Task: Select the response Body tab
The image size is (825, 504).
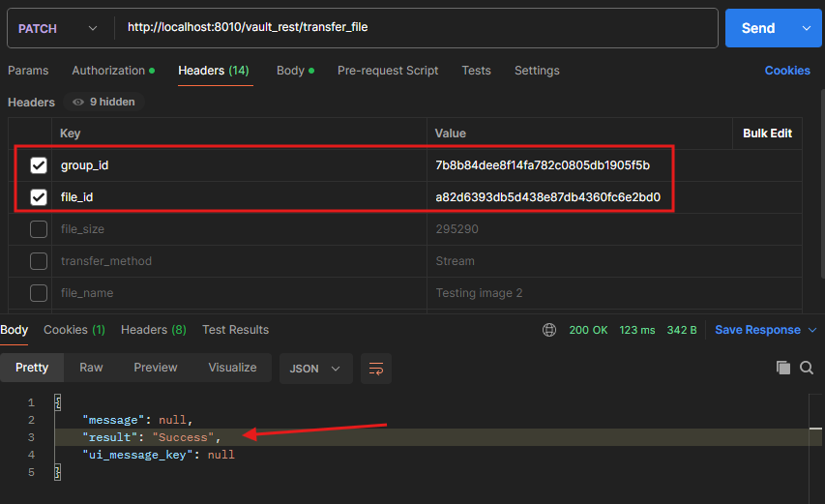Action: tap(15, 330)
